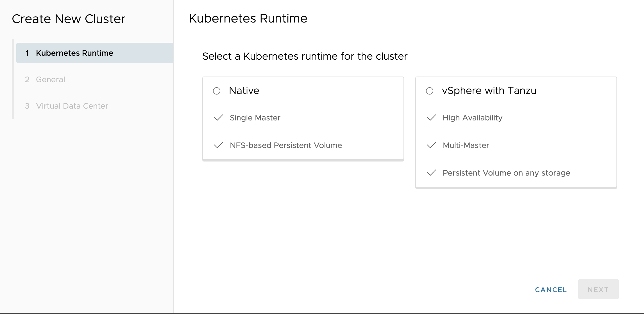Jump to the Virtual Data Center step
This screenshot has height=314, width=644.
[72, 106]
